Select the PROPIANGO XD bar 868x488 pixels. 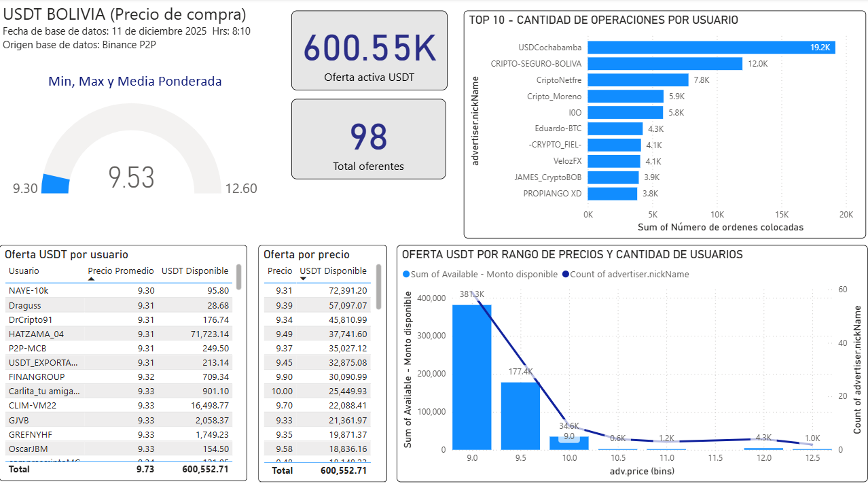pyautogui.click(x=611, y=194)
